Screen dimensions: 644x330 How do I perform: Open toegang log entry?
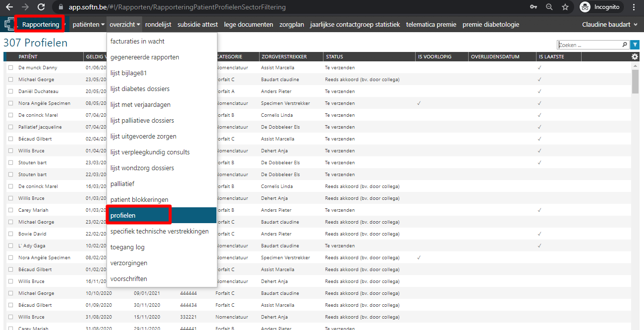point(162,247)
